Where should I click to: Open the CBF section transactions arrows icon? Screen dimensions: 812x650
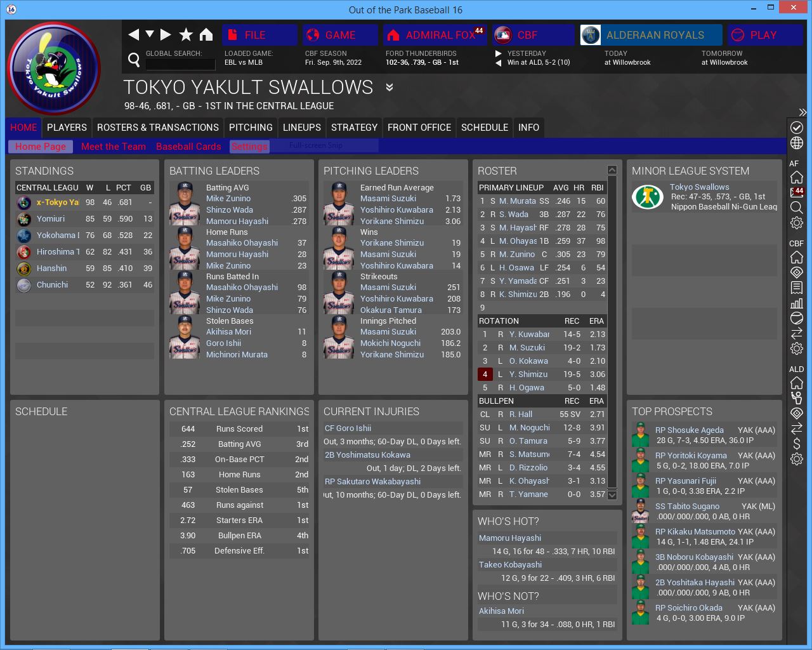click(x=797, y=333)
